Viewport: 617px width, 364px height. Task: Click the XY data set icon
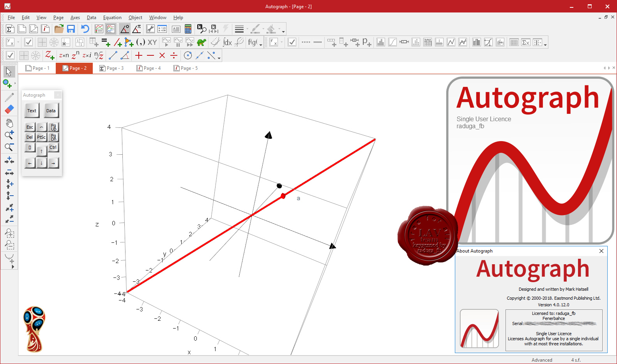point(152,42)
